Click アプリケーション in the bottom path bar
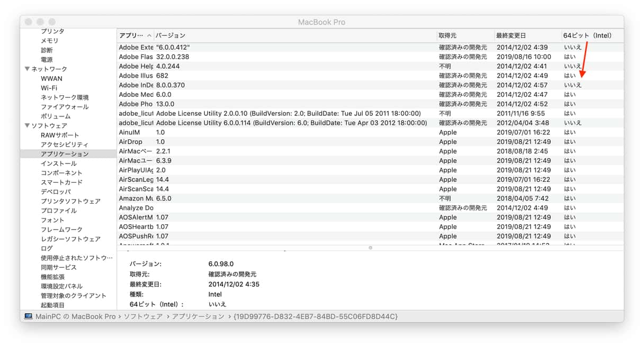This screenshot has height=347, width=644. coord(198,316)
